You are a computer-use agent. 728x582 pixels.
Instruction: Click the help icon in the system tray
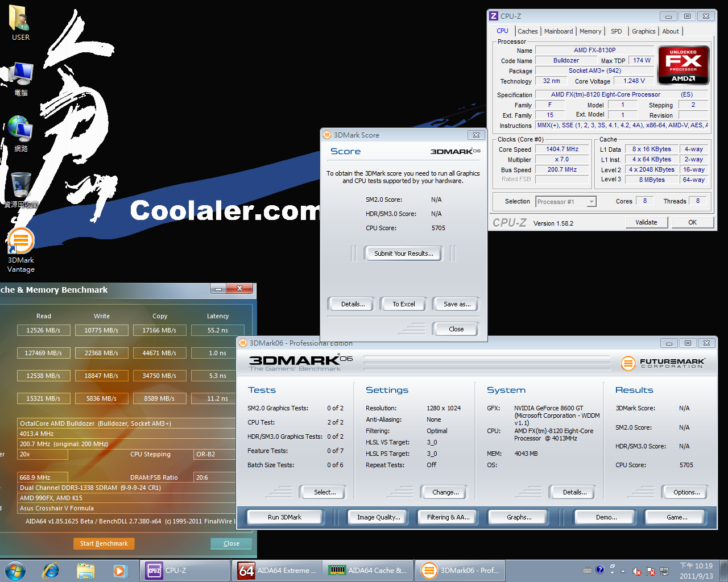tap(599, 570)
